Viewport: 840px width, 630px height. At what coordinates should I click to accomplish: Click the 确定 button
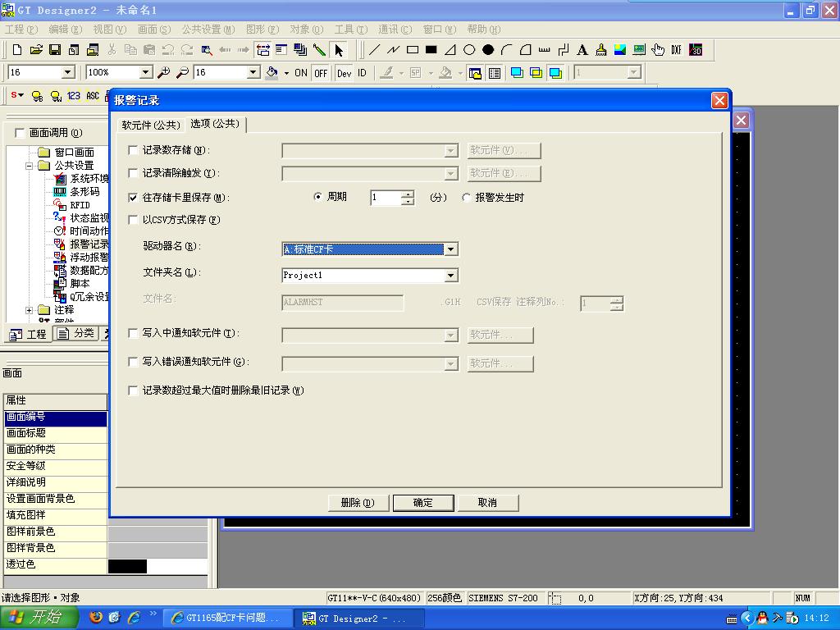point(423,503)
